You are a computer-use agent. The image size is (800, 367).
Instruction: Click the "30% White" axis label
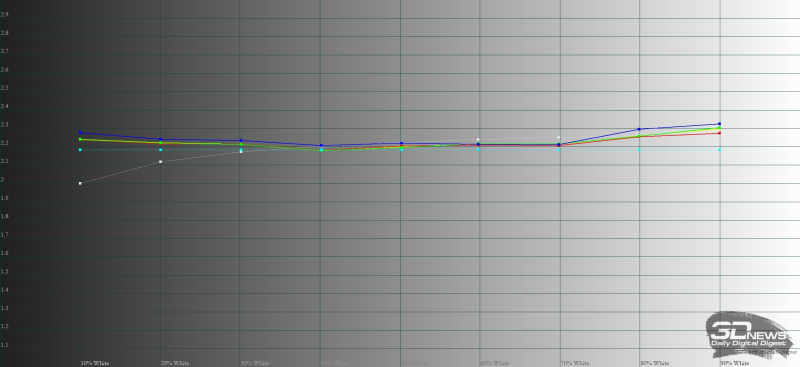point(255,363)
